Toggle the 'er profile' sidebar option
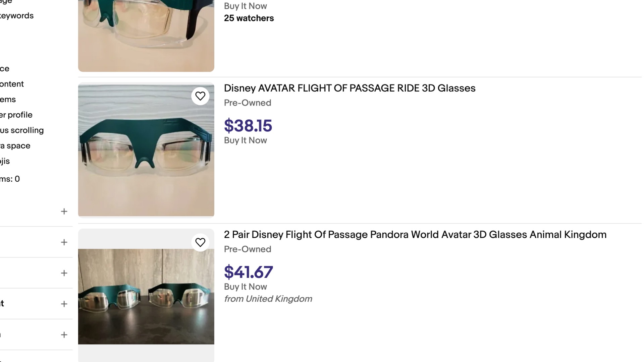The height and width of the screenshot is (362, 644). point(16,115)
